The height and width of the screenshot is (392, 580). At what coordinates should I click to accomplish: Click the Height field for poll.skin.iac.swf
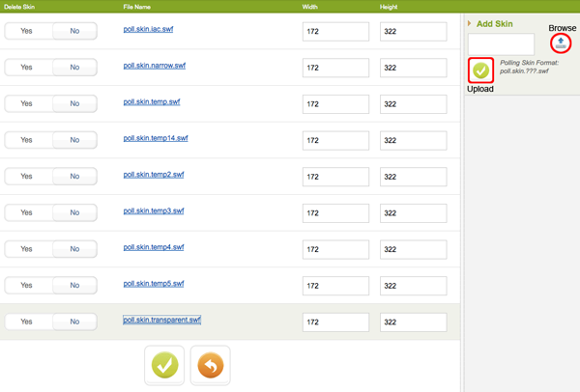413,32
